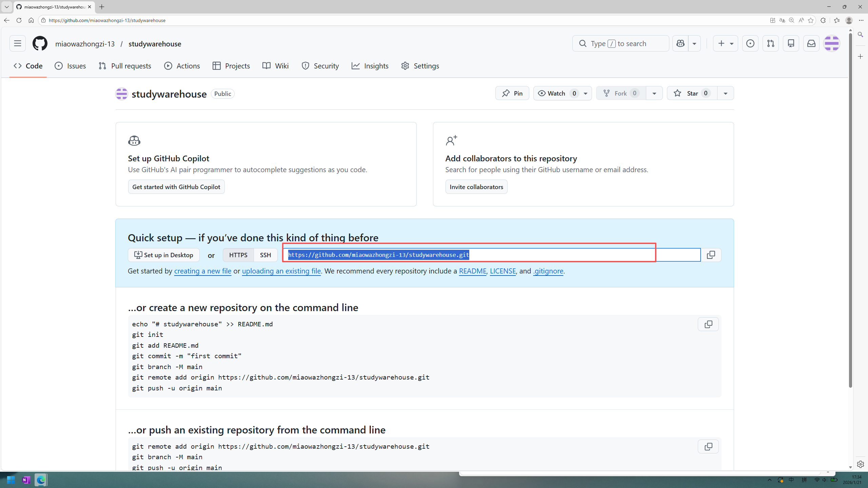
Task: Switch to SSH clone protocol
Action: click(265, 255)
